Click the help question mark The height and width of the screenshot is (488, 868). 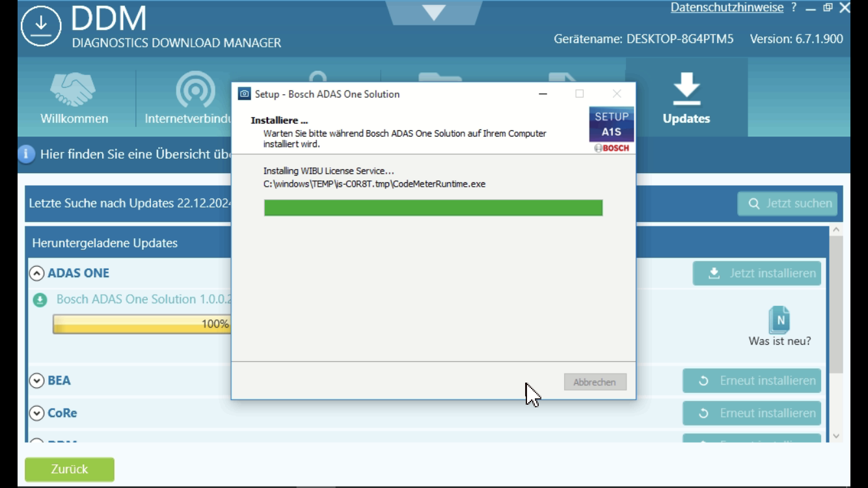point(794,8)
